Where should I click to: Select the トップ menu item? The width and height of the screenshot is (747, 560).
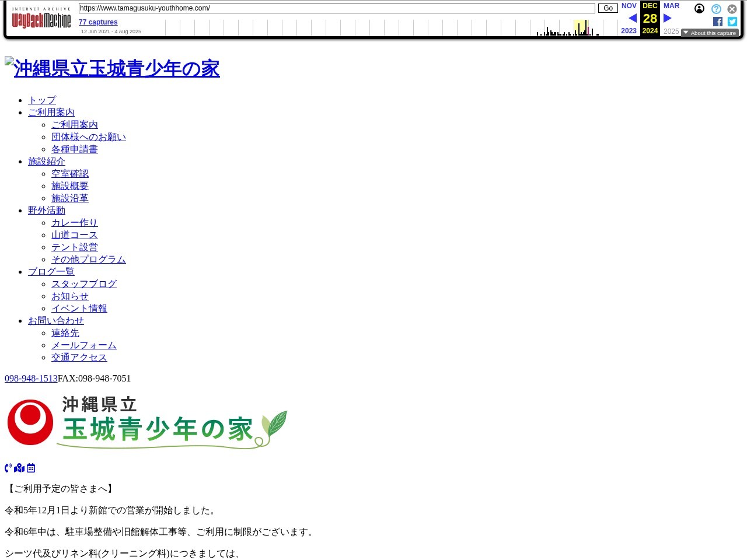click(42, 100)
